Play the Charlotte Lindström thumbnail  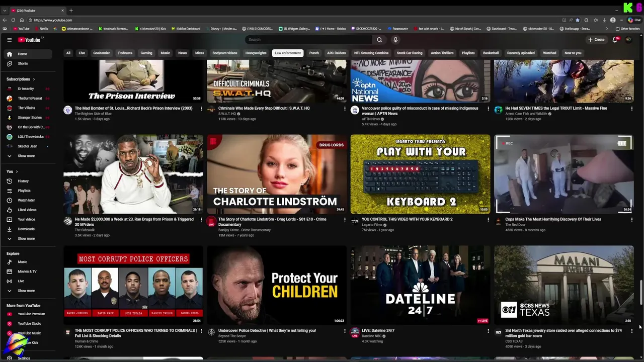(277, 174)
